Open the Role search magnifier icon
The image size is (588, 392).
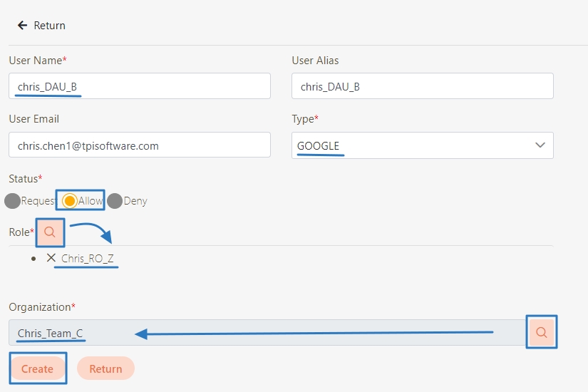pos(50,232)
